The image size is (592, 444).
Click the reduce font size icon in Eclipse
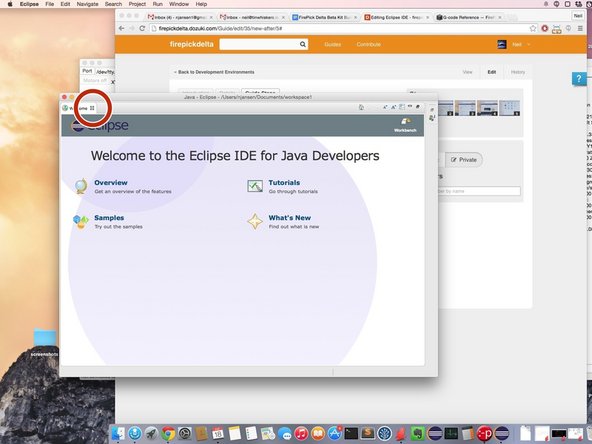point(385,107)
